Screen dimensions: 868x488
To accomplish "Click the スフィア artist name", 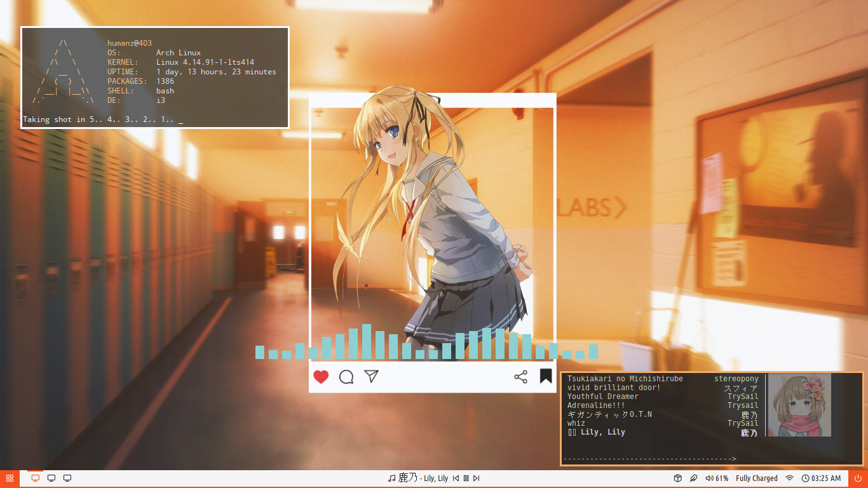I will [x=741, y=388].
